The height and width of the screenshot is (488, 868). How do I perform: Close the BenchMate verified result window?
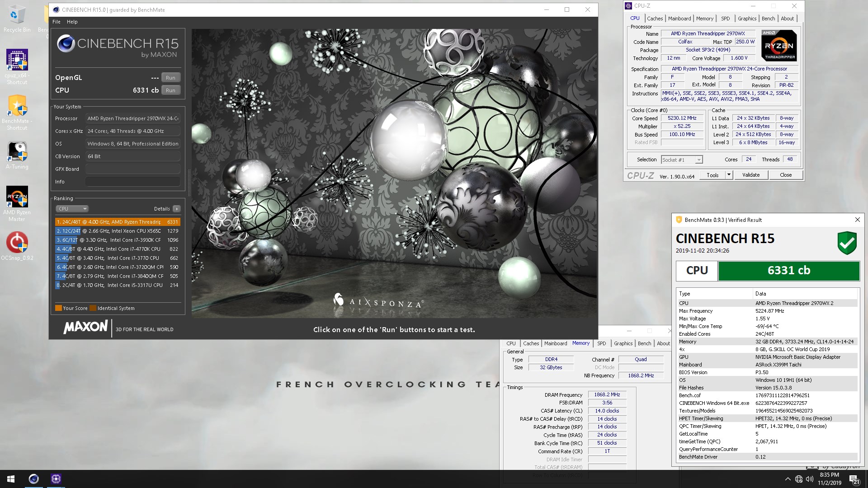857,220
